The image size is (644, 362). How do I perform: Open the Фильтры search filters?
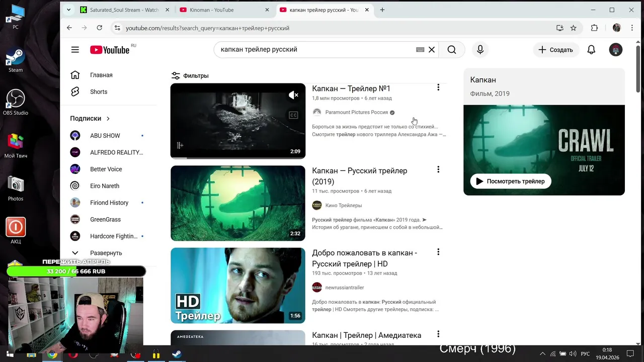190,76
